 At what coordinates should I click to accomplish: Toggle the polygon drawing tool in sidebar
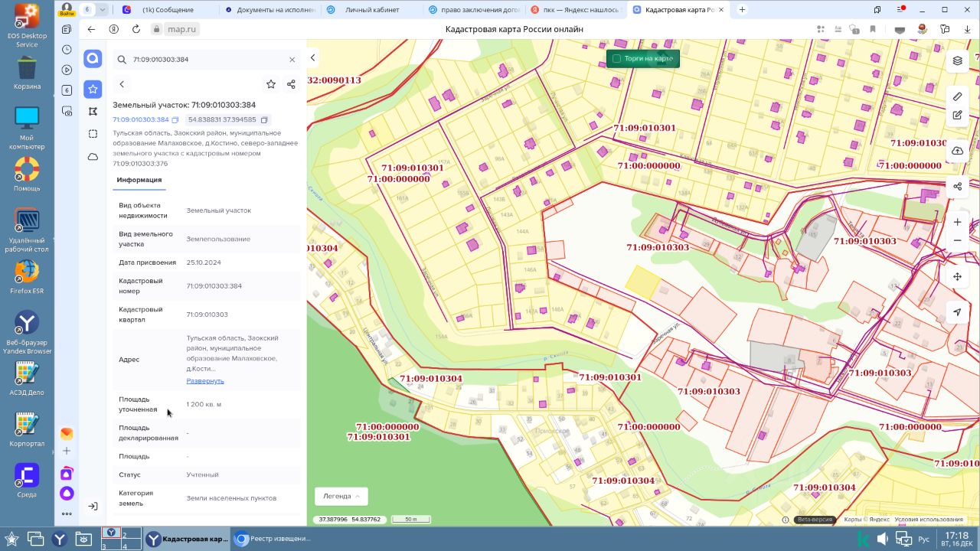tap(93, 112)
